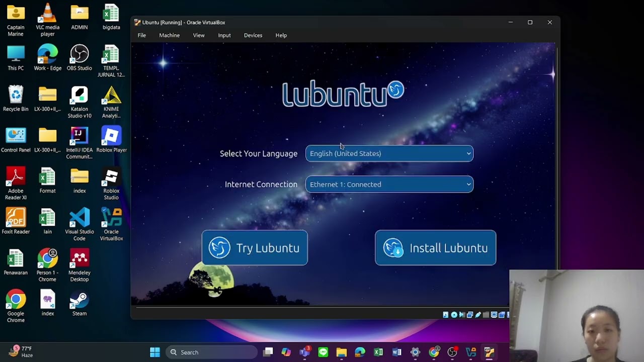Viewport: 644px width, 362px height.
Task: Select the Oracle VirtualBox desktop shortcut
Action: click(x=111, y=224)
